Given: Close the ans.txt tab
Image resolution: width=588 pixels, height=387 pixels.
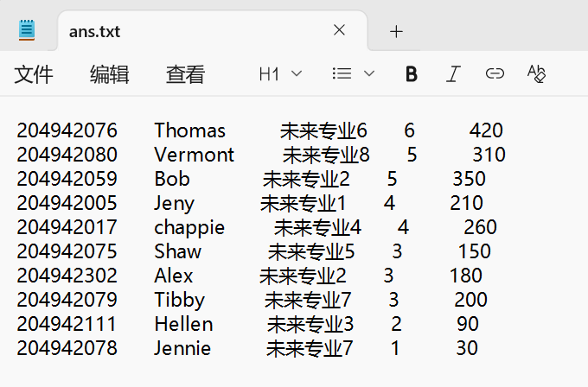Looking at the screenshot, I should click(x=339, y=30).
